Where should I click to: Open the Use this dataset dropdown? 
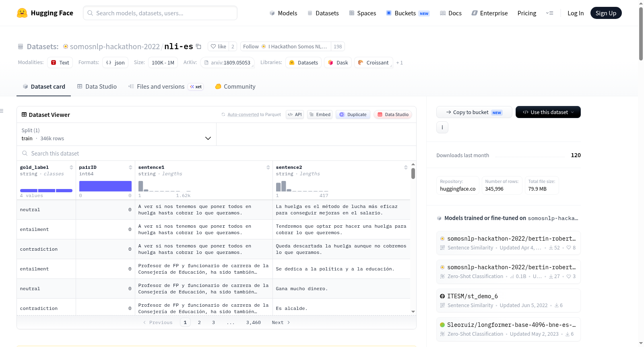pos(548,112)
